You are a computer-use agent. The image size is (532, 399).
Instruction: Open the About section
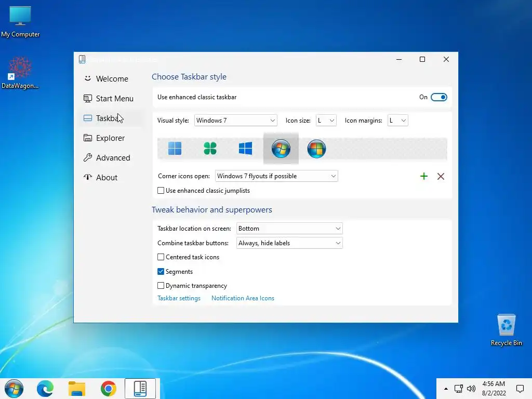coord(112,177)
